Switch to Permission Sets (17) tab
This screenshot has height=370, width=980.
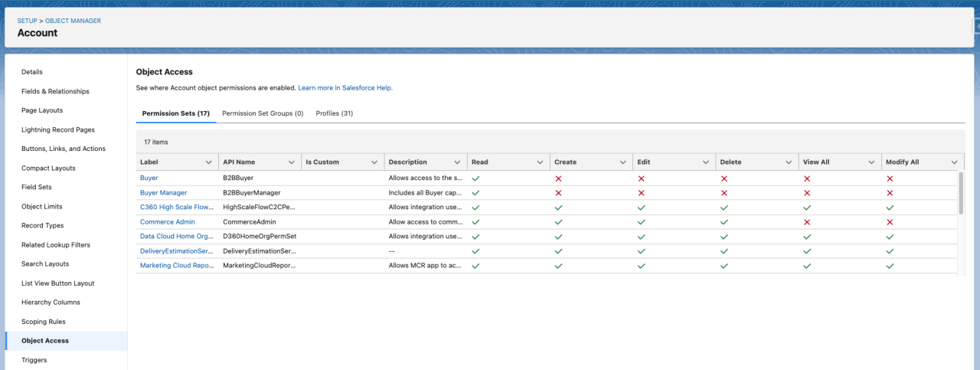point(176,113)
